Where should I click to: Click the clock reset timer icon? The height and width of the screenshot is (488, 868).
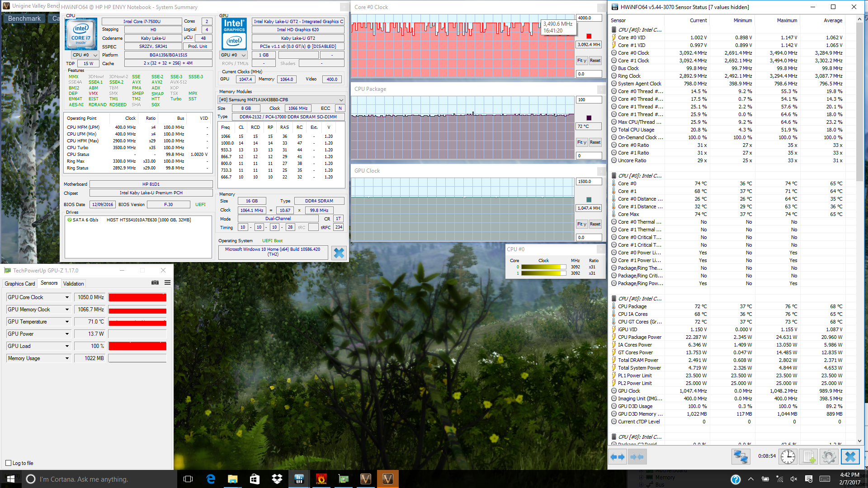click(788, 457)
